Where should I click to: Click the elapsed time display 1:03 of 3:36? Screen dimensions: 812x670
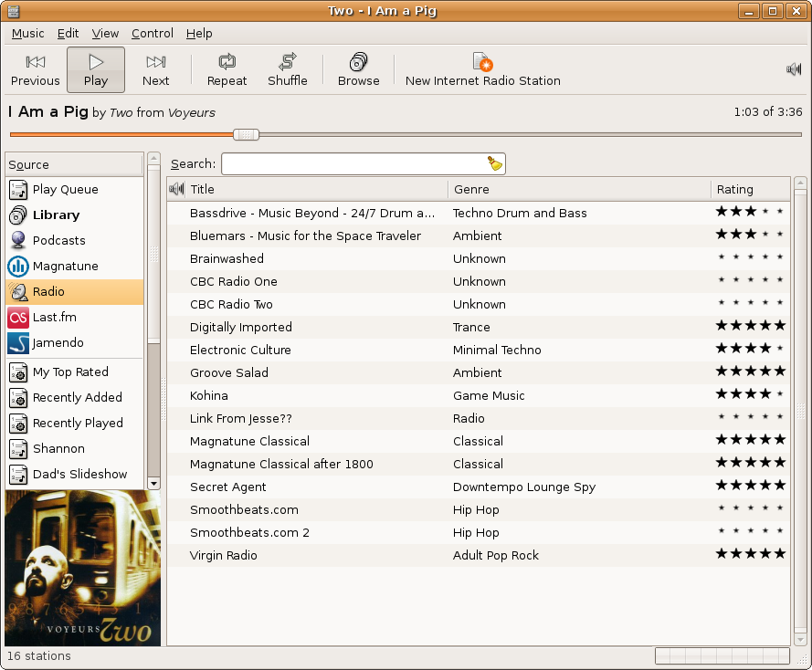(x=768, y=111)
